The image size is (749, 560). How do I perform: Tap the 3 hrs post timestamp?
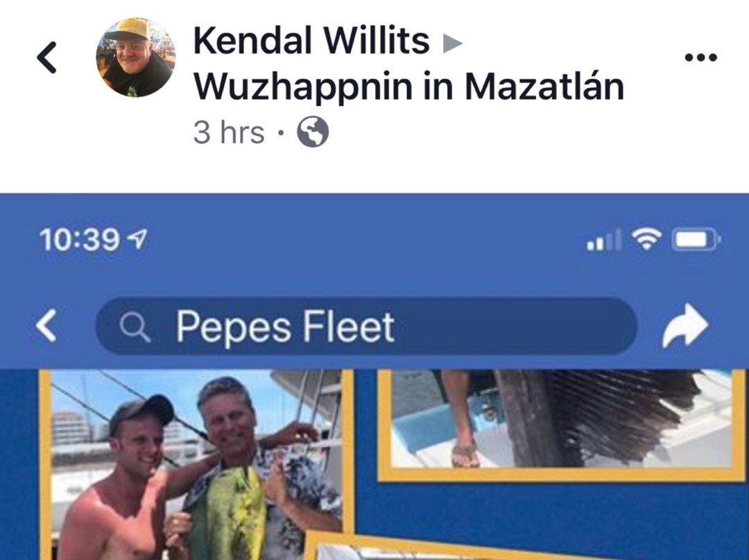pos(229,132)
